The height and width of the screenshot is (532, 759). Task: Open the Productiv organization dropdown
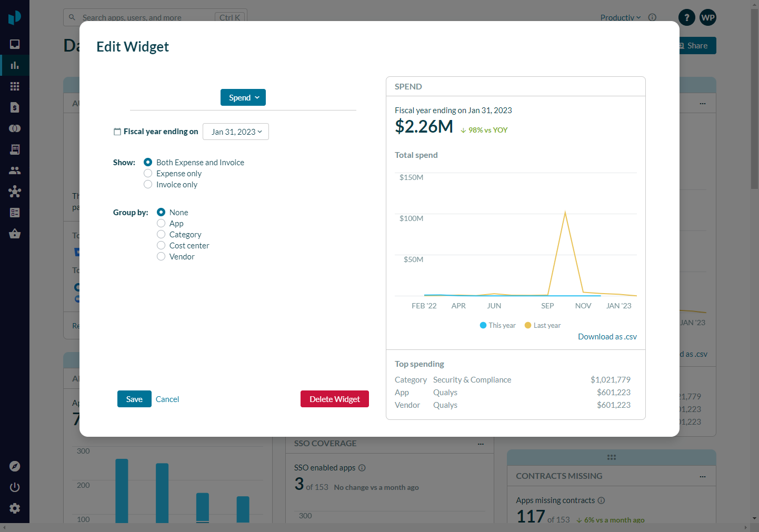[x=620, y=17]
